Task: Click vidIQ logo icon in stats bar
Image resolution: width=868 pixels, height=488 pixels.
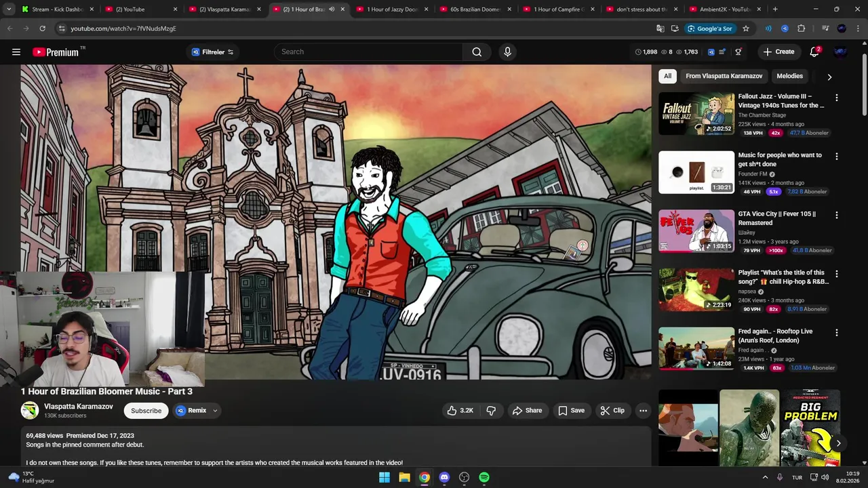Action: (711, 52)
